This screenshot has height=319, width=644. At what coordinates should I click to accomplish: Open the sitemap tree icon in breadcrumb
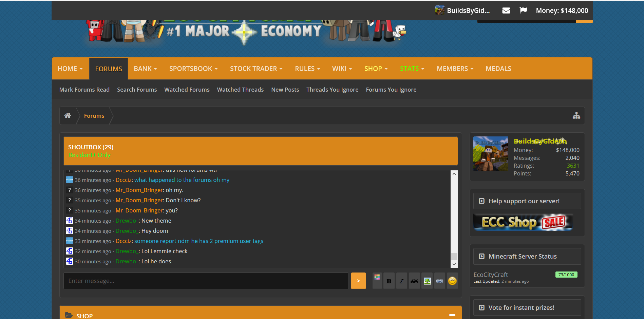[x=576, y=116]
